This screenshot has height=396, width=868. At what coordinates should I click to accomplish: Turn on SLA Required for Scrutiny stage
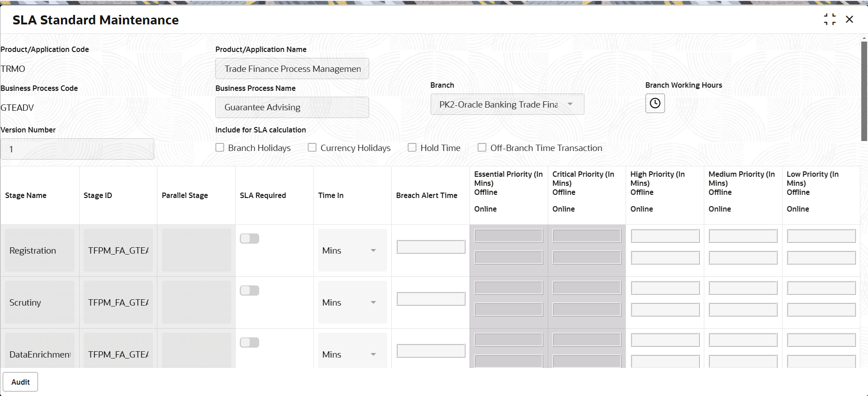[x=249, y=290]
